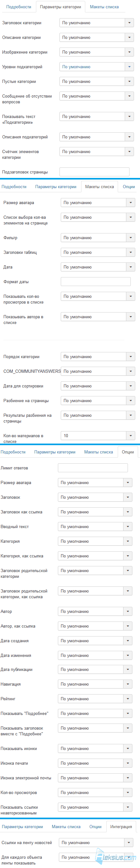
Task: Open Кол-во материалов в списке dropdown showing 10
Action: pos(98,436)
